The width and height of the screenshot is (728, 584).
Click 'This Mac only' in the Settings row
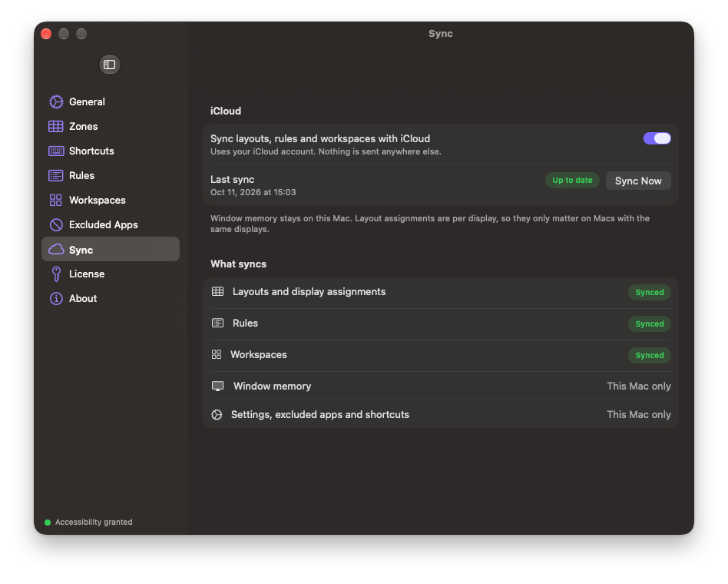(639, 414)
